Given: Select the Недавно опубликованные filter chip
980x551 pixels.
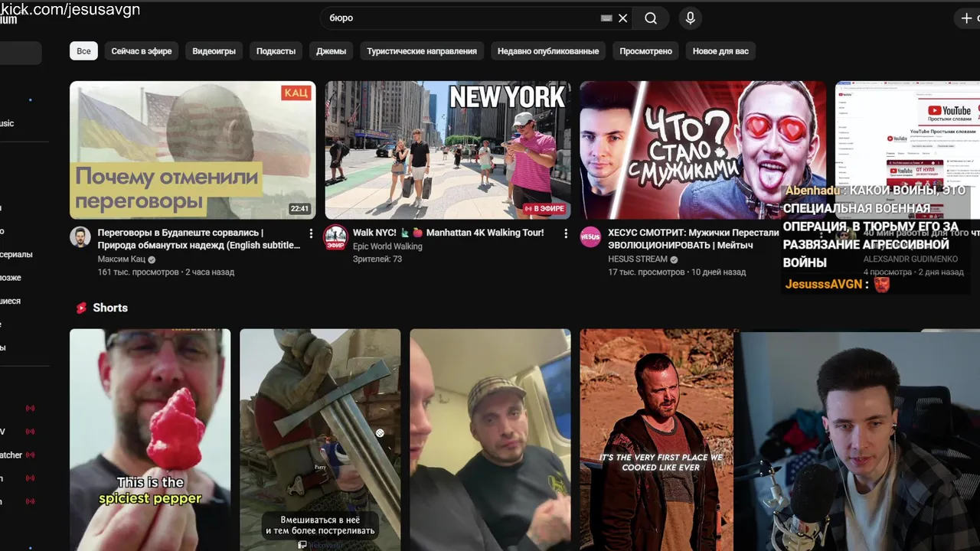Looking at the screenshot, I should click(548, 51).
